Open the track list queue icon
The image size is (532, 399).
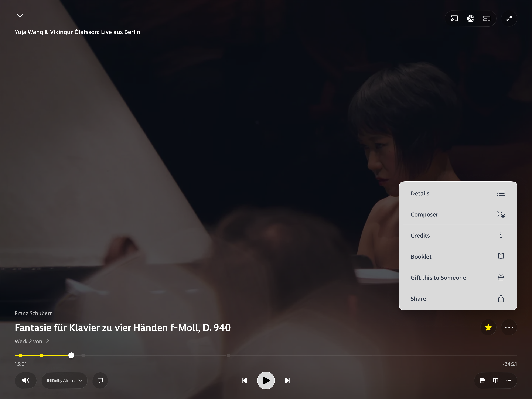(x=509, y=381)
